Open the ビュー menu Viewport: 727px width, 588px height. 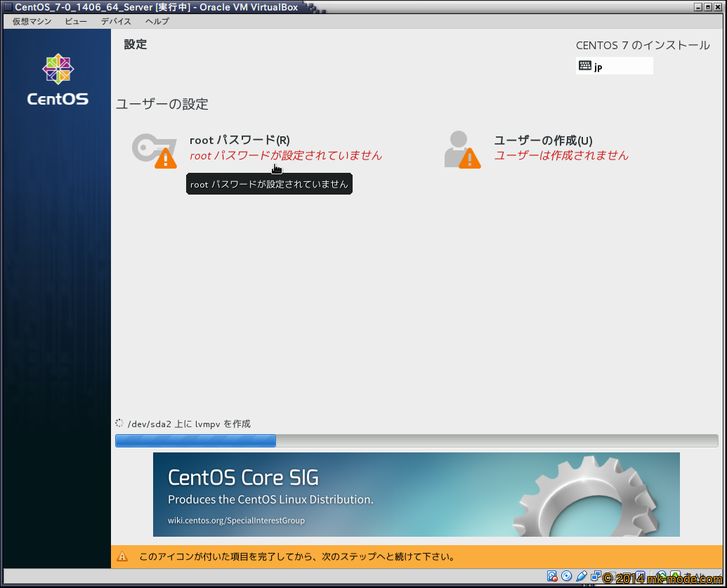(x=76, y=21)
